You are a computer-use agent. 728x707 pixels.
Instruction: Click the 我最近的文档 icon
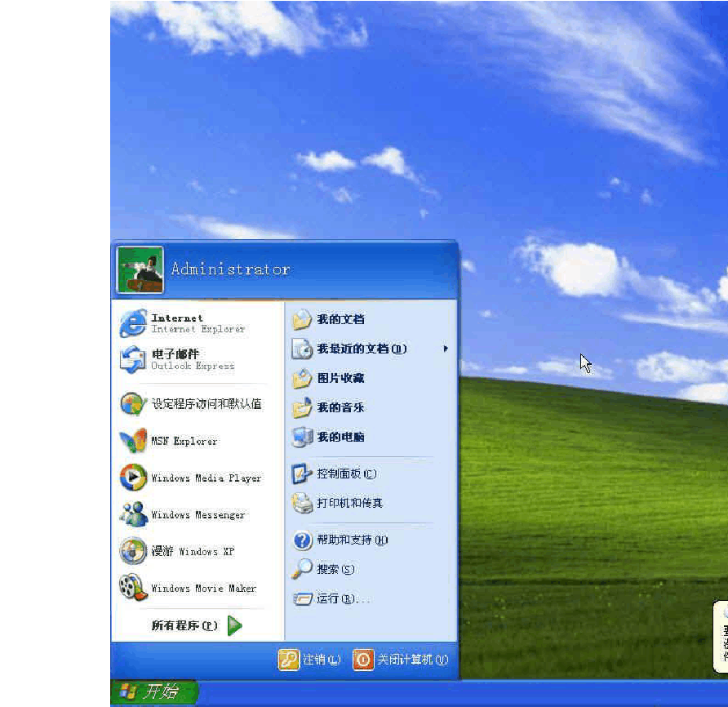pyautogui.click(x=302, y=349)
